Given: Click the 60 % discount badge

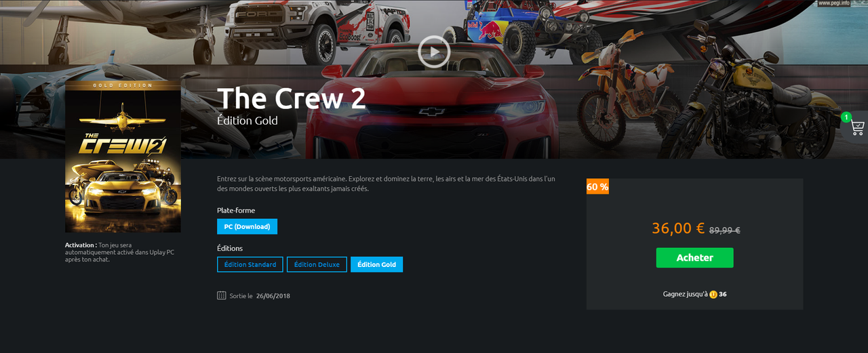Looking at the screenshot, I should click(x=597, y=186).
